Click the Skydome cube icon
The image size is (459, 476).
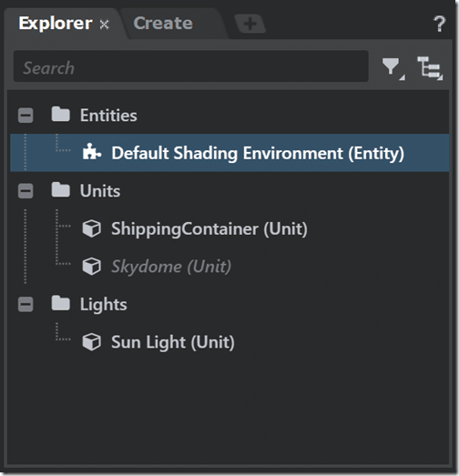91,267
